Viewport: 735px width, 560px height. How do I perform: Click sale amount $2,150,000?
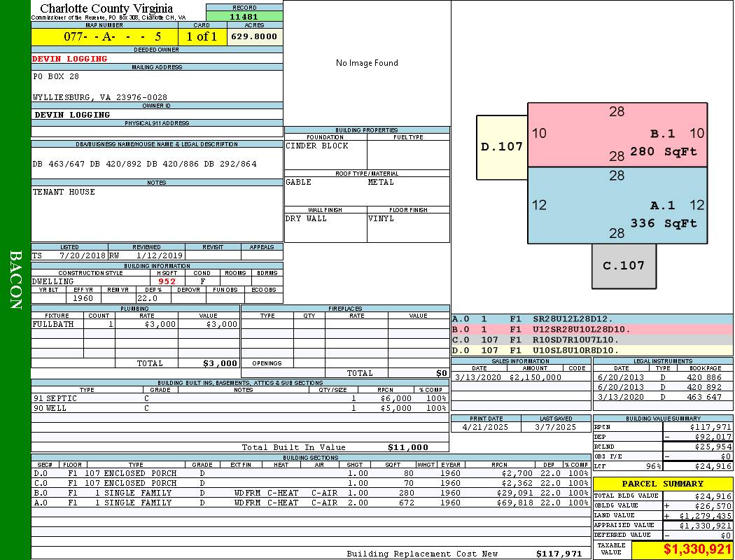click(535, 377)
